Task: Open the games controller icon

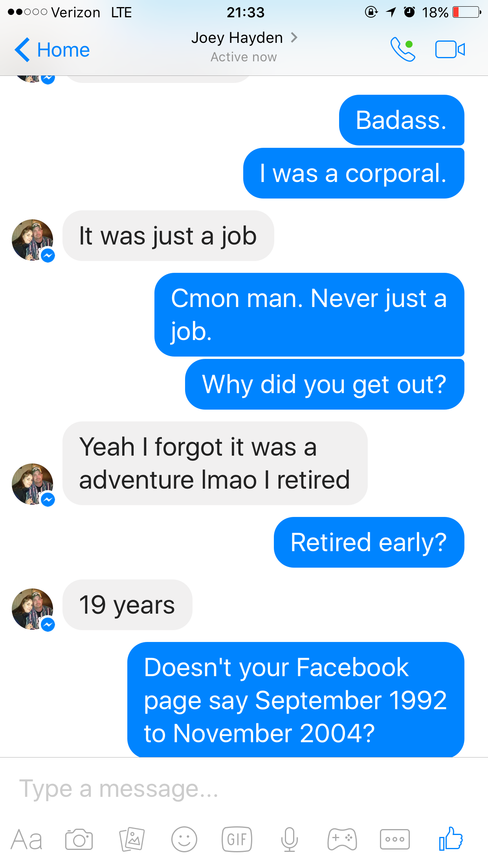Action: [342, 839]
